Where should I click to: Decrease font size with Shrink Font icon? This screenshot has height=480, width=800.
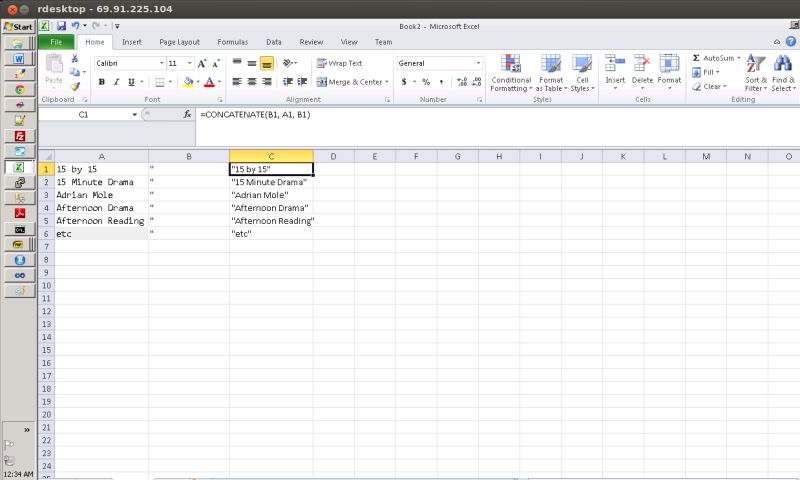click(x=216, y=63)
